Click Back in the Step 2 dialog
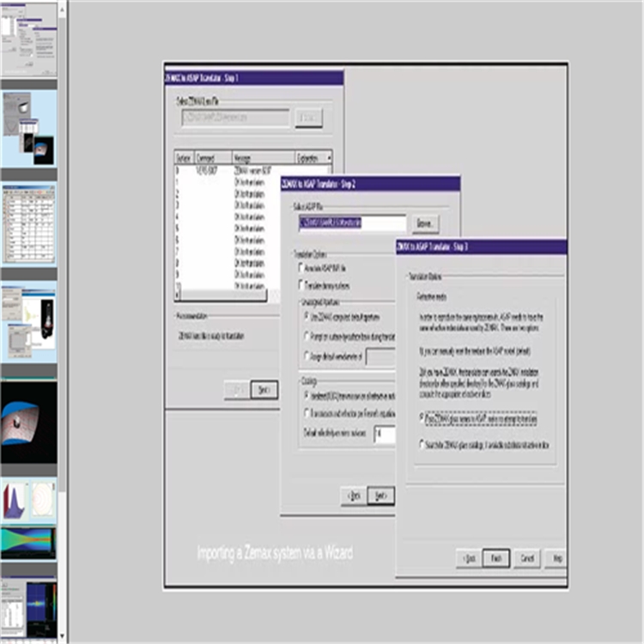 pyautogui.click(x=354, y=495)
